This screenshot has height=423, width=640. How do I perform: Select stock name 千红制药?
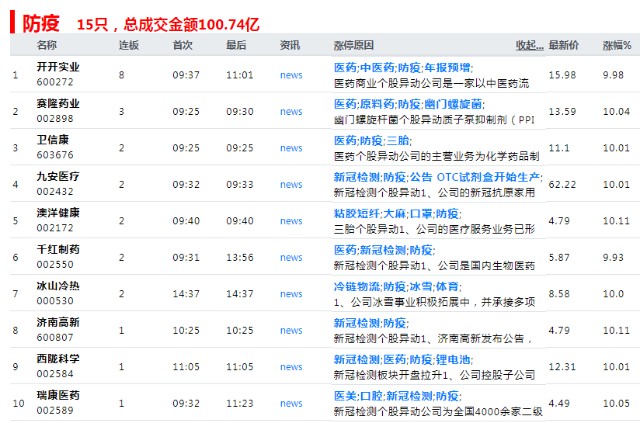[58, 249]
